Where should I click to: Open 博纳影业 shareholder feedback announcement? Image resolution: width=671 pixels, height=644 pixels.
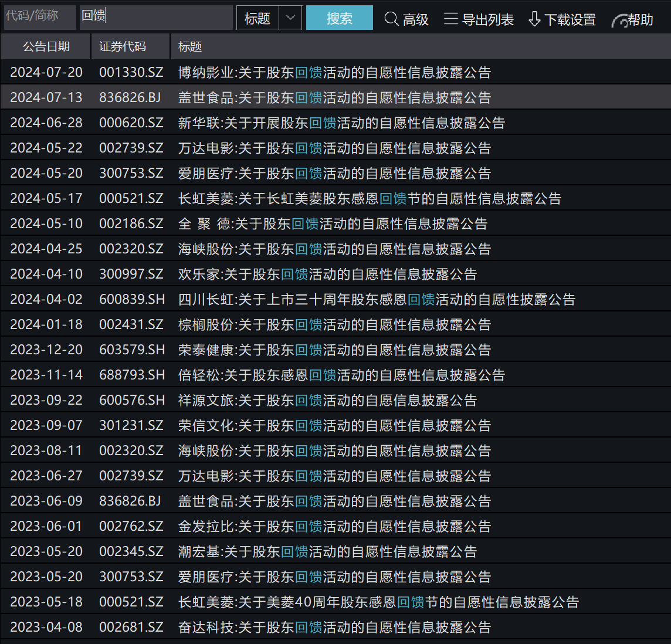coord(334,73)
